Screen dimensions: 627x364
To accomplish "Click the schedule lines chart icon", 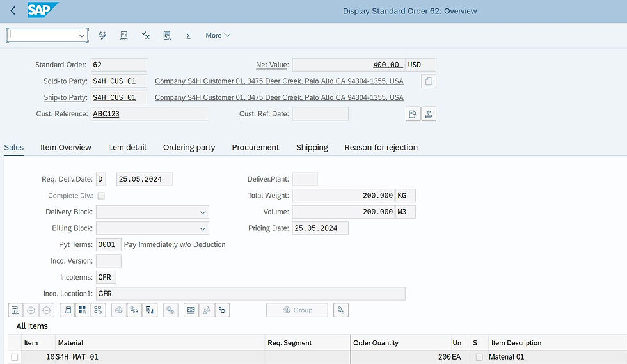I will [150, 310].
